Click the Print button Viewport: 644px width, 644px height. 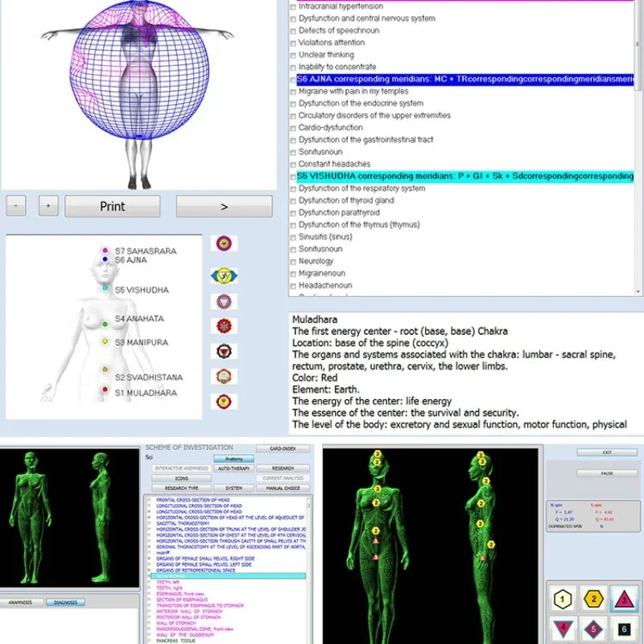tap(113, 206)
